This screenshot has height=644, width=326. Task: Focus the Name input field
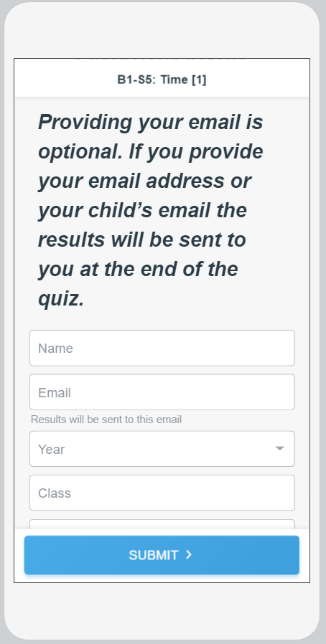click(x=162, y=348)
